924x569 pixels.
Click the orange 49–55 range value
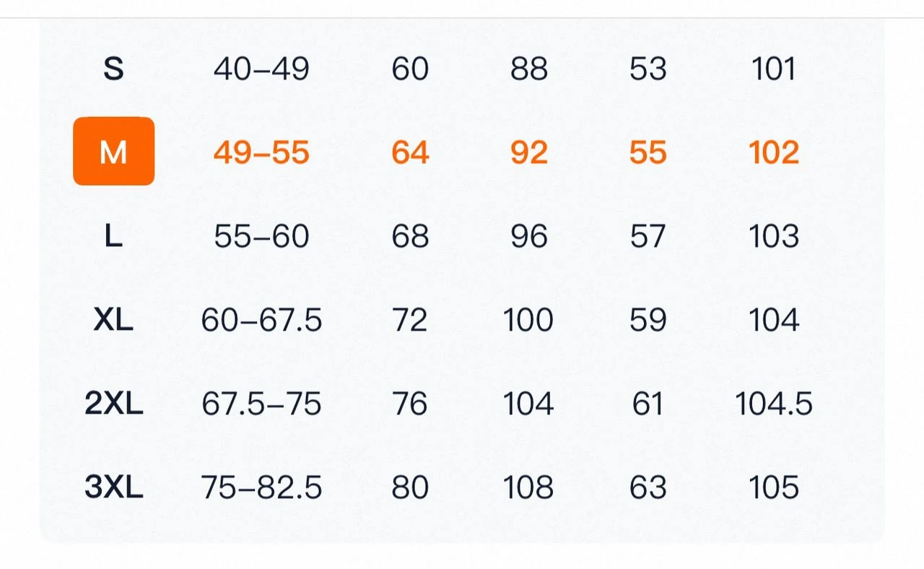tap(261, 152)
